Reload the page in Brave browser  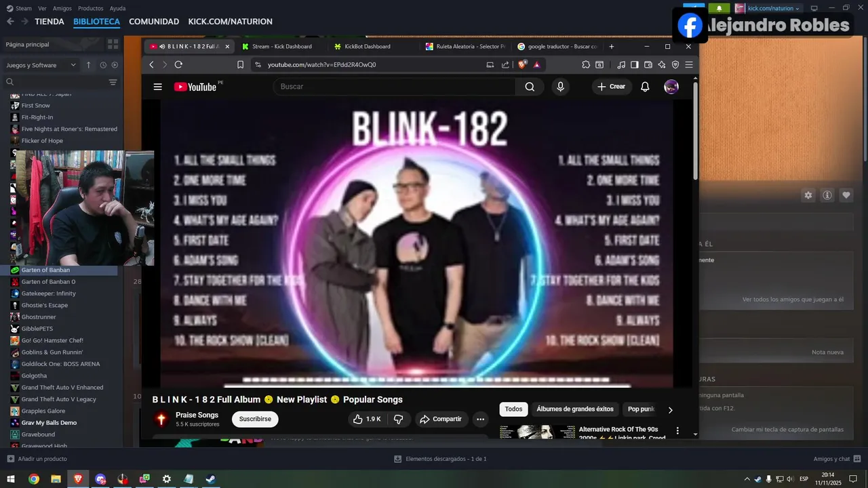[178, 64]
